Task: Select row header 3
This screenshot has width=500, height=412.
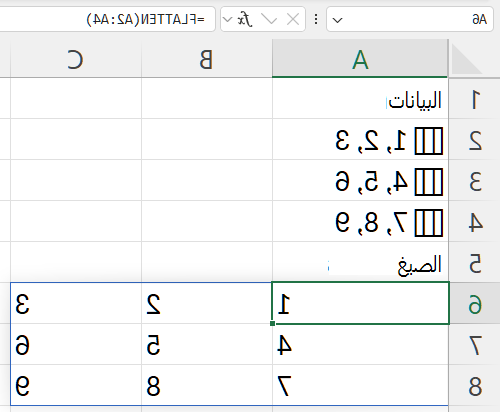Action: coord(475,181)
